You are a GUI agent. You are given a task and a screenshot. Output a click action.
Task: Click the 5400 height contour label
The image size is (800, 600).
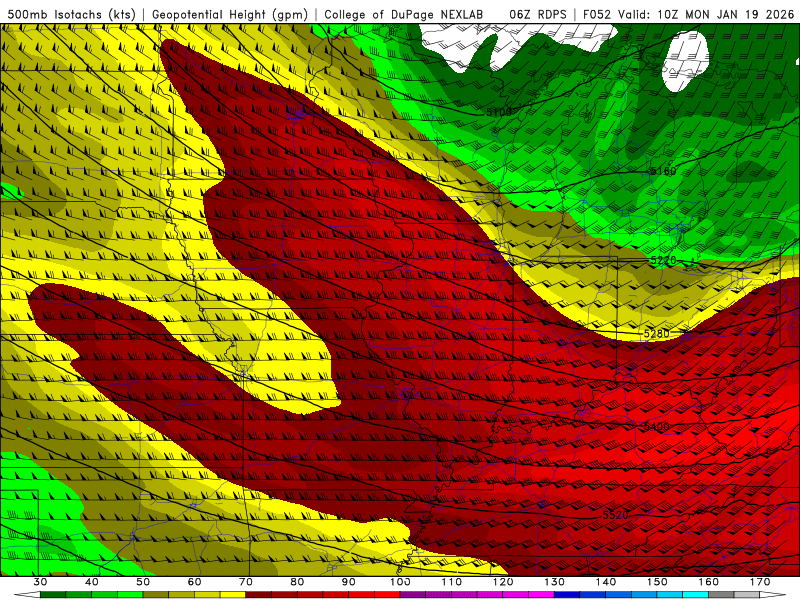[656, 427]
